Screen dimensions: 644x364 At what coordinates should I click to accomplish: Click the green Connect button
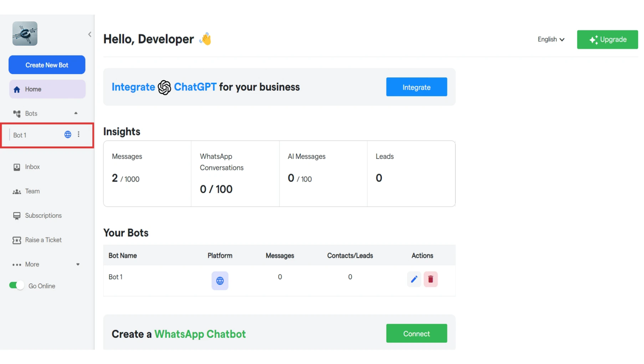pyautogui.click(x=416, y=334)
